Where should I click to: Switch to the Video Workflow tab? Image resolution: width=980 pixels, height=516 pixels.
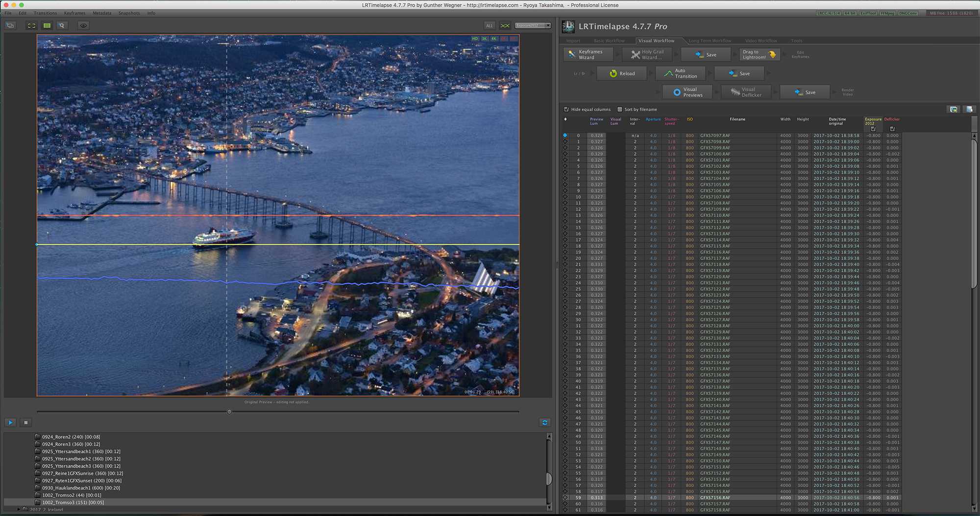pos(761,41)
